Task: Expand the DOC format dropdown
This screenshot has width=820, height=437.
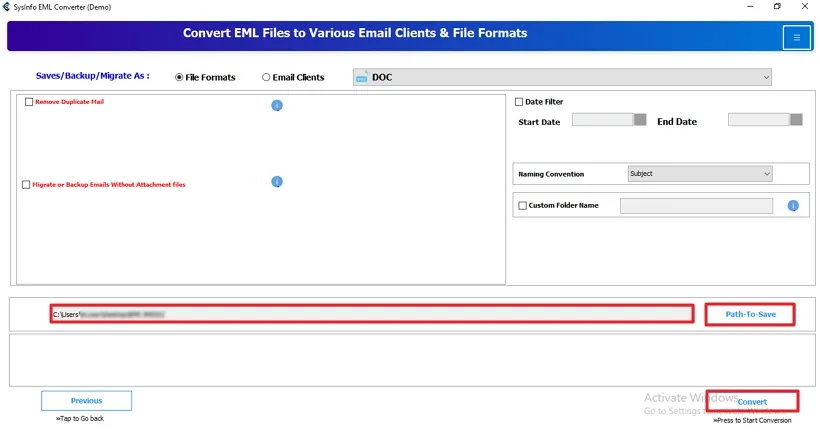Action: tap(562, 77)
